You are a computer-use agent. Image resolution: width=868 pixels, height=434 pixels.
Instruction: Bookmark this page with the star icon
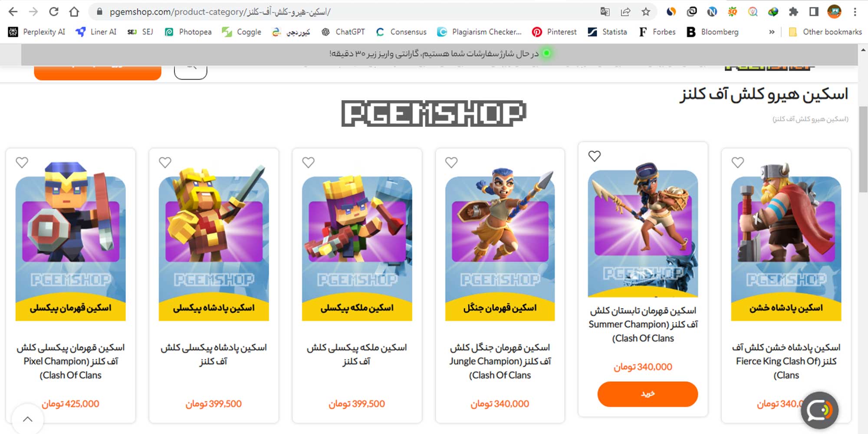point(646,12)
